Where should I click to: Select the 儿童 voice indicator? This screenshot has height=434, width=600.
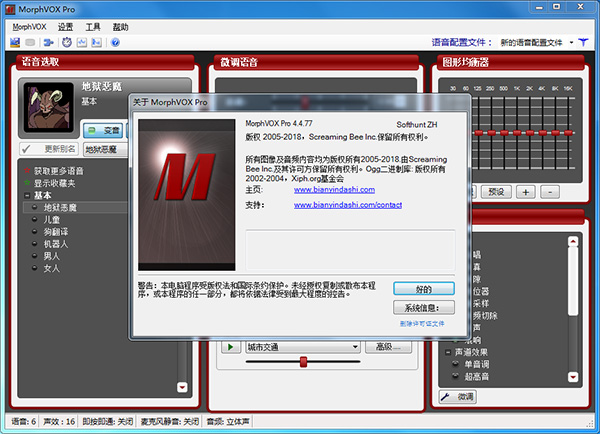point(35,219)
